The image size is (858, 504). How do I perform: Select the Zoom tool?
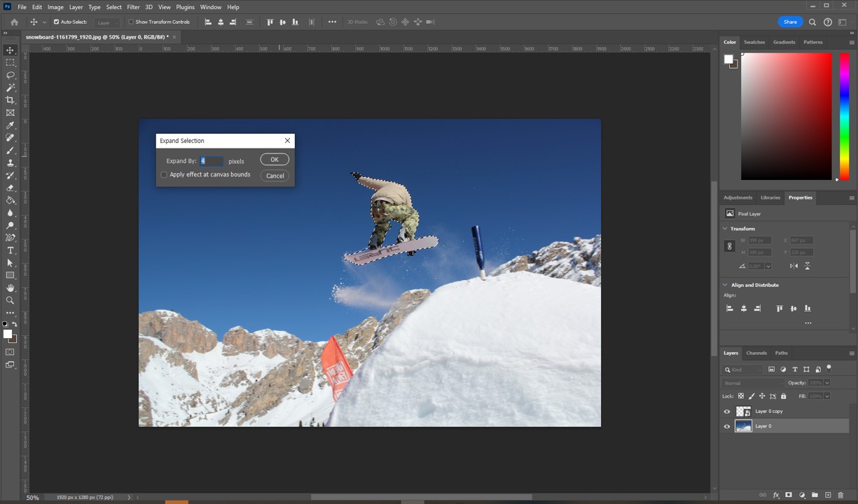click(10, 300)
